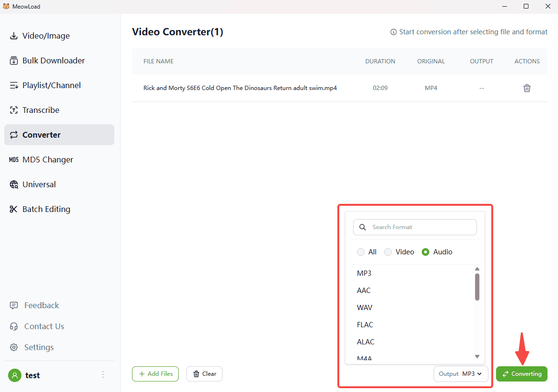The height and width of the screenshot is (392, 558).
Task: Click the Add Files button
Action: click(155, 374)
